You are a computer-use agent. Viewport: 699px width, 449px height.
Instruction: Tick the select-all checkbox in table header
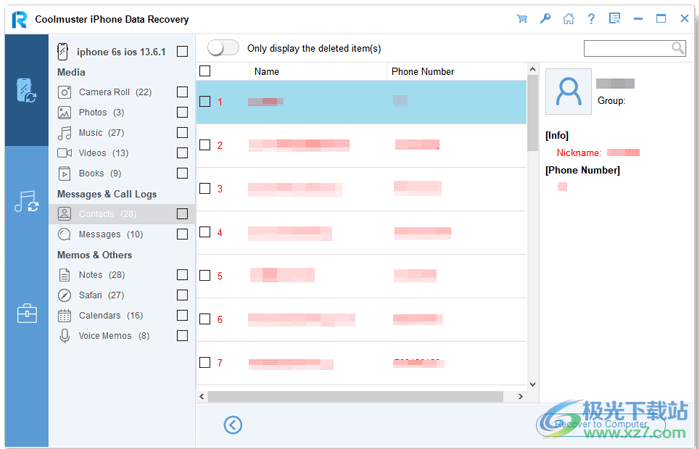tap(205, 71)
